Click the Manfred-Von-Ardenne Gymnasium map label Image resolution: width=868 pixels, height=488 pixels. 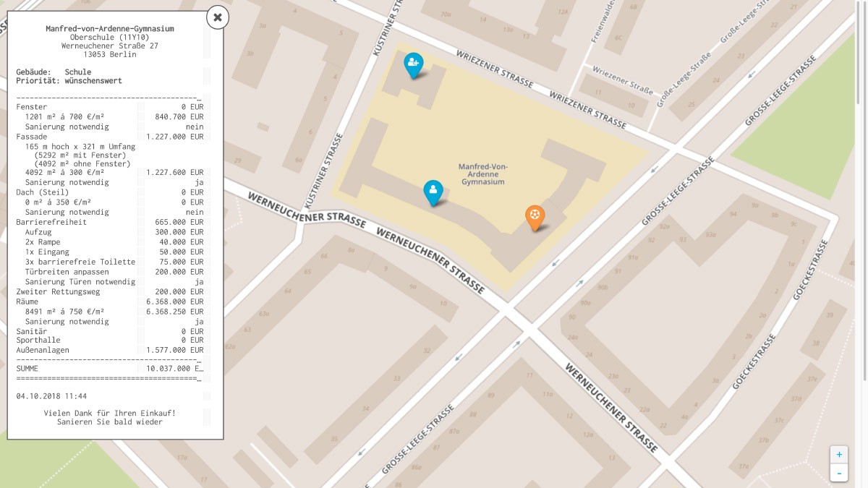[483, 174]
